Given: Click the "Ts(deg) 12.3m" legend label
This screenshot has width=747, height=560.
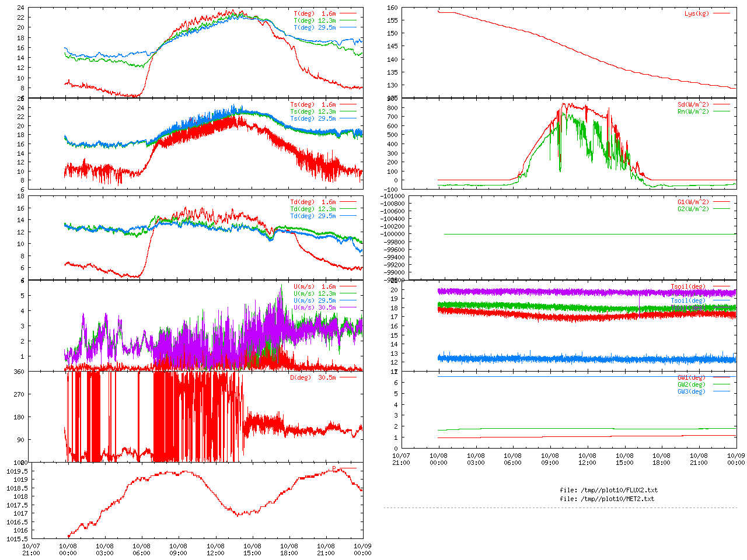Looking at the screenshot, I should 313,111.
